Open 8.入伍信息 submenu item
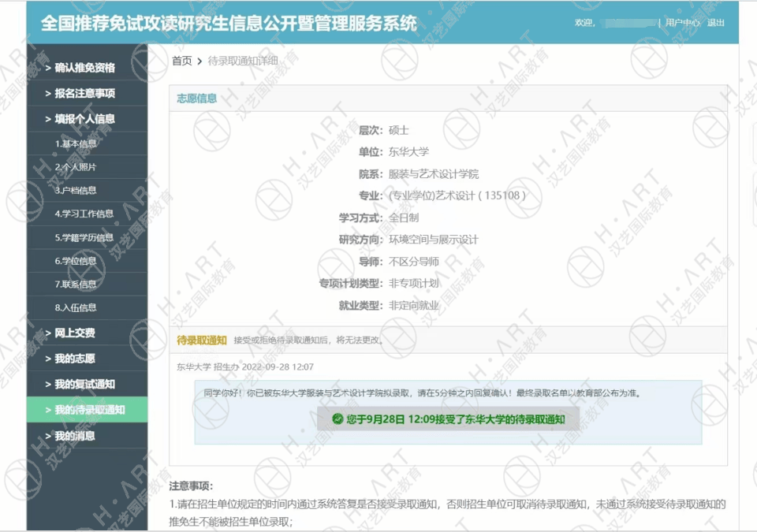 tap(76, 307)
